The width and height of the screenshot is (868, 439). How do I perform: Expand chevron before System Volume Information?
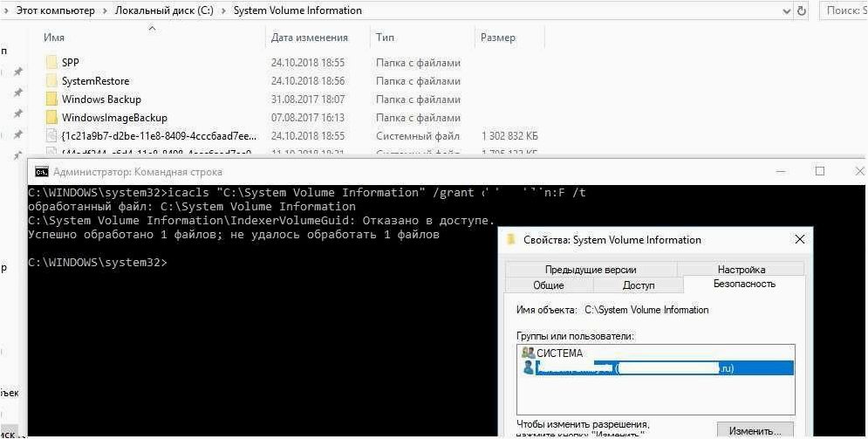(x=223, y=11)
